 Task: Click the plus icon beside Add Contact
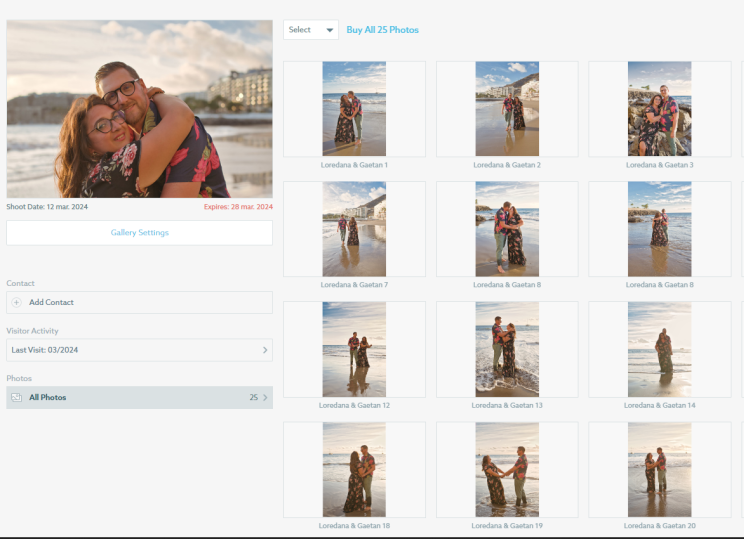pyautogui.click(x=17, y=302)
